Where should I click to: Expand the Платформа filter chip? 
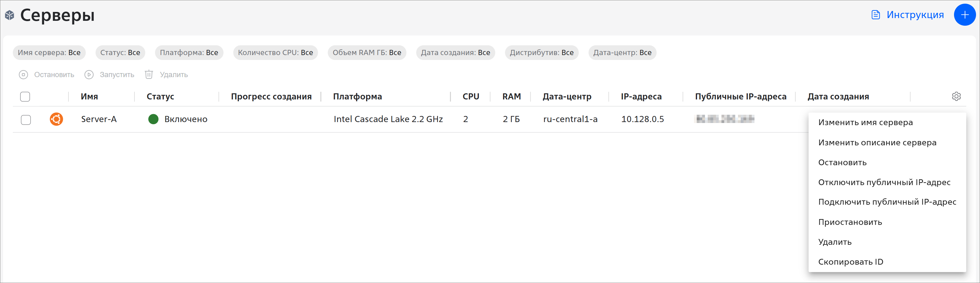189,53
